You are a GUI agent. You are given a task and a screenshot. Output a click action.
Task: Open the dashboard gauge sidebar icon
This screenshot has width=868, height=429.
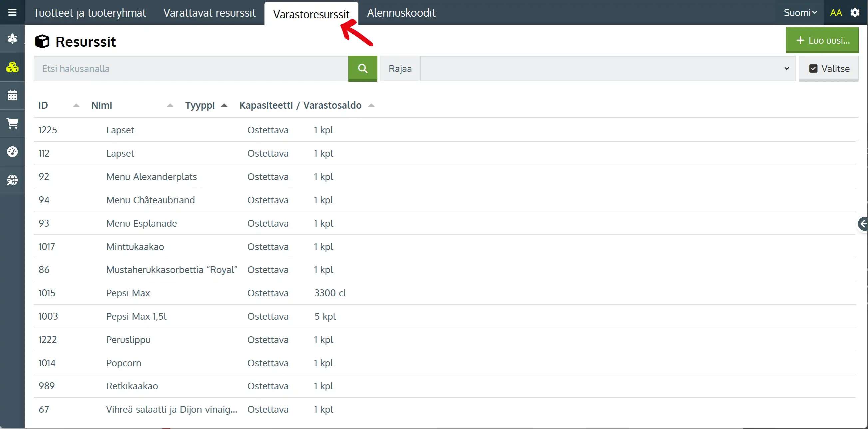pyautogui.click(x=12, y=151)
